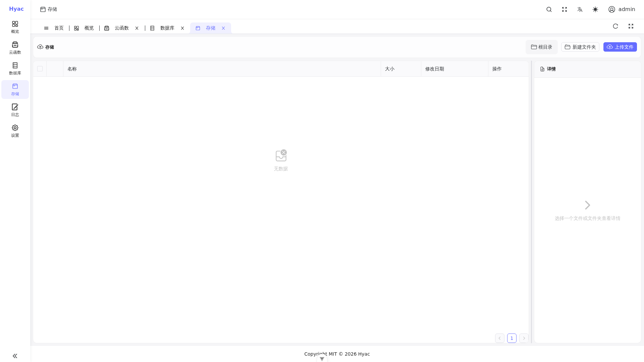
Task: Go to next page arrow
Action: pyautogui.click(x=524, y=338)
